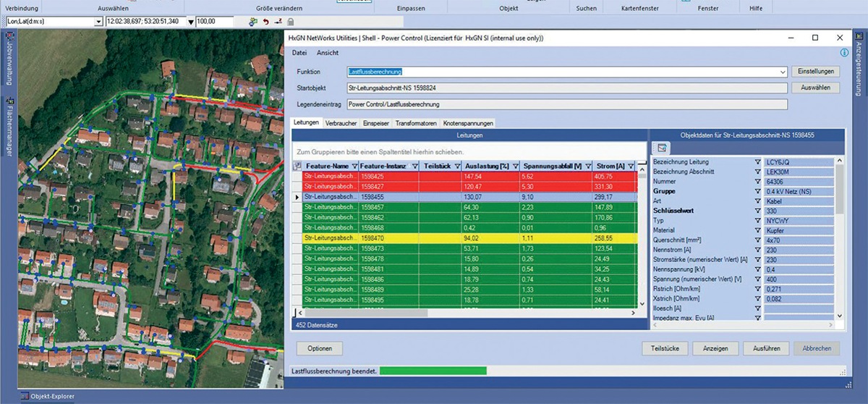Click the table corner field chooser icon

pos(297,166)
